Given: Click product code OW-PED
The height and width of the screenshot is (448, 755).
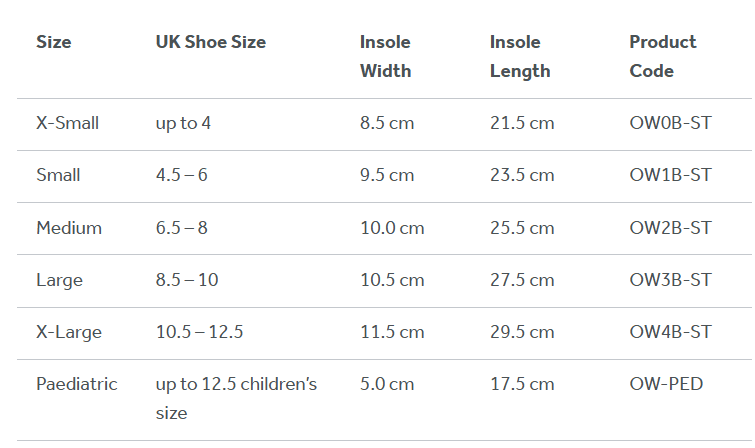Looking at the screenshot, I should (666, 384).
